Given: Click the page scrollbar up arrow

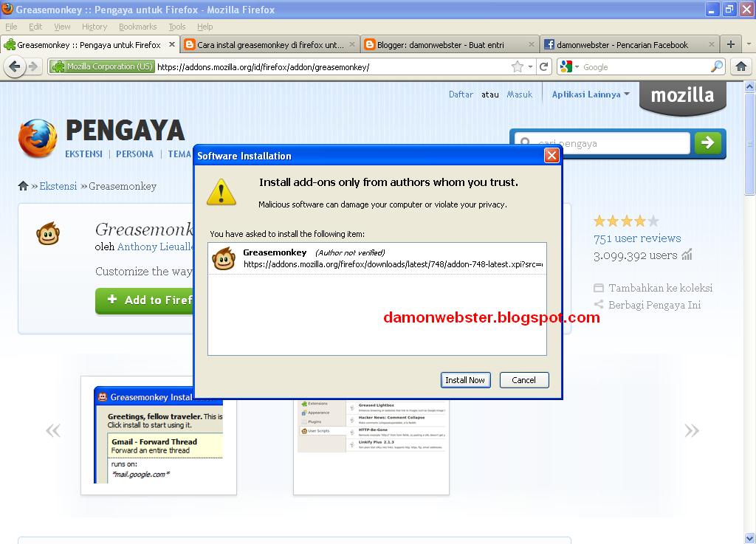Looking at the screenshot, I should 749,87.
